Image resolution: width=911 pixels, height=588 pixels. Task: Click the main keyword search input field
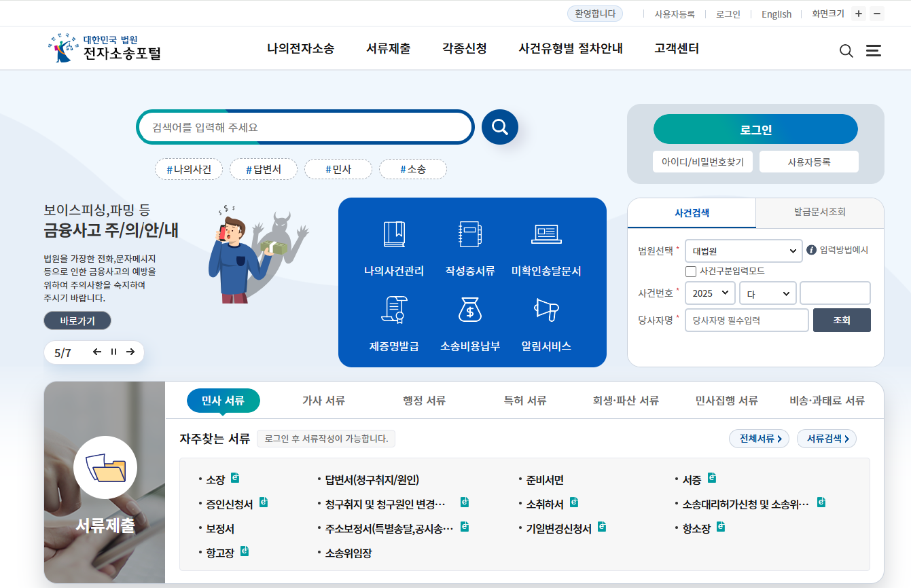[306, 126]
